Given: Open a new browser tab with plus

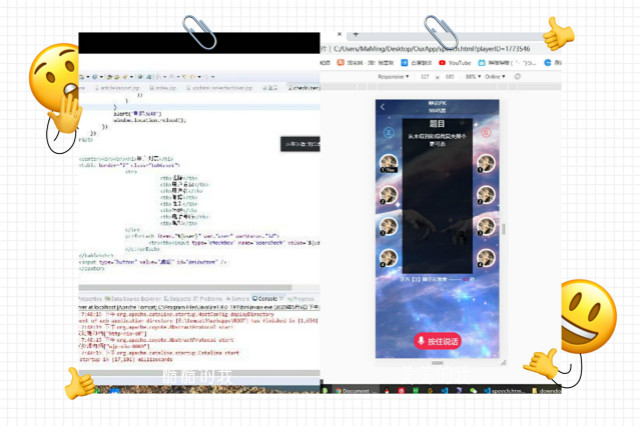Looking at the screenshot, I should click(x=356, y=35).
